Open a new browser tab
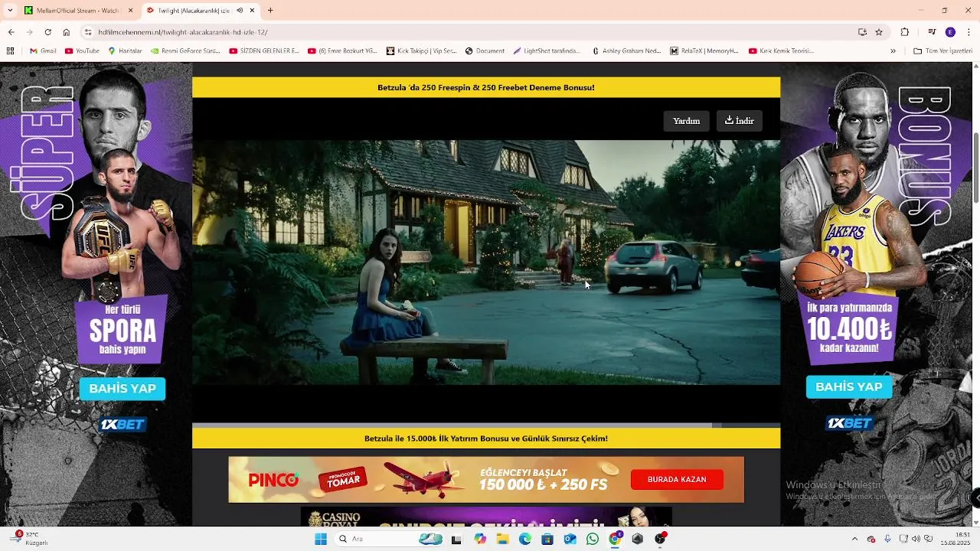Screen dimensions: 980x551 270,11
